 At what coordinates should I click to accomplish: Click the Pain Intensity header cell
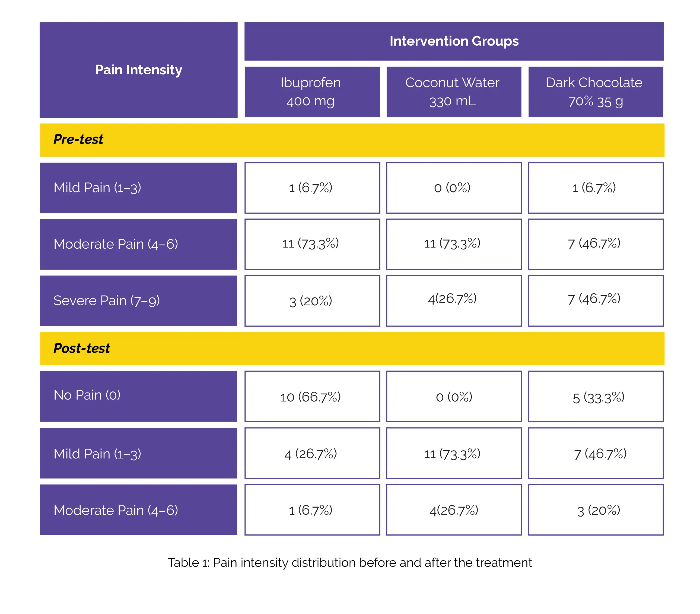138,70
